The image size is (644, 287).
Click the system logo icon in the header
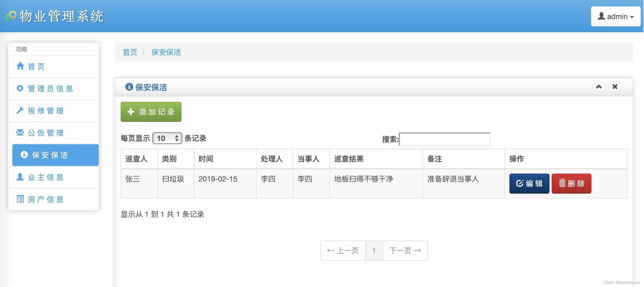pyautogui.click(x=11, y=16)
